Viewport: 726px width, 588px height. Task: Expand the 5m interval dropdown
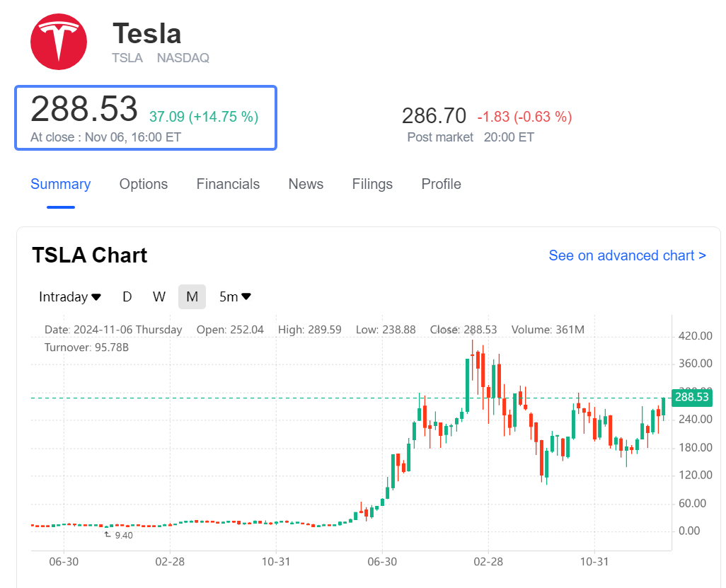235,296
